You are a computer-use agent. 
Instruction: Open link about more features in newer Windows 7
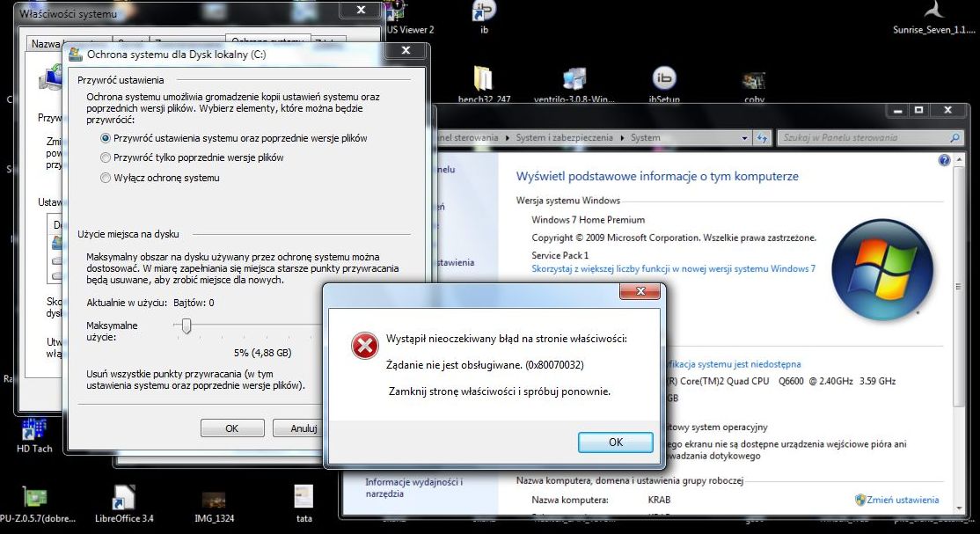(x=673, y=269)
